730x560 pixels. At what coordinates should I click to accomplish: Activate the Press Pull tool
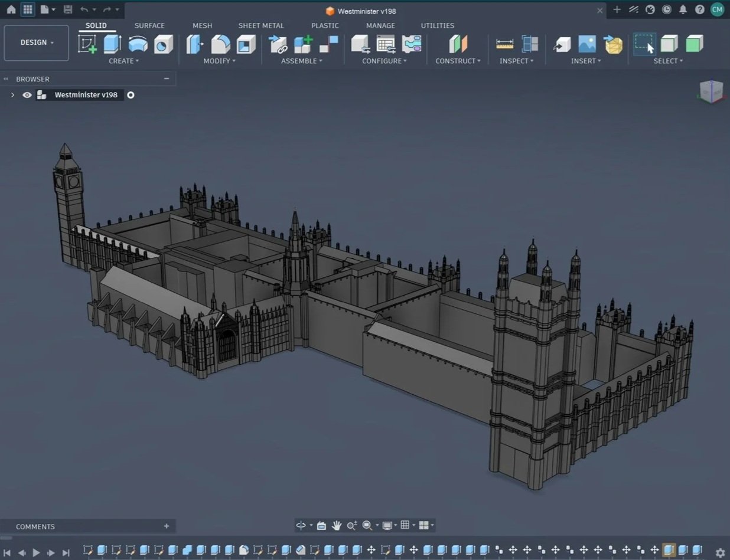tap(195, 44)
